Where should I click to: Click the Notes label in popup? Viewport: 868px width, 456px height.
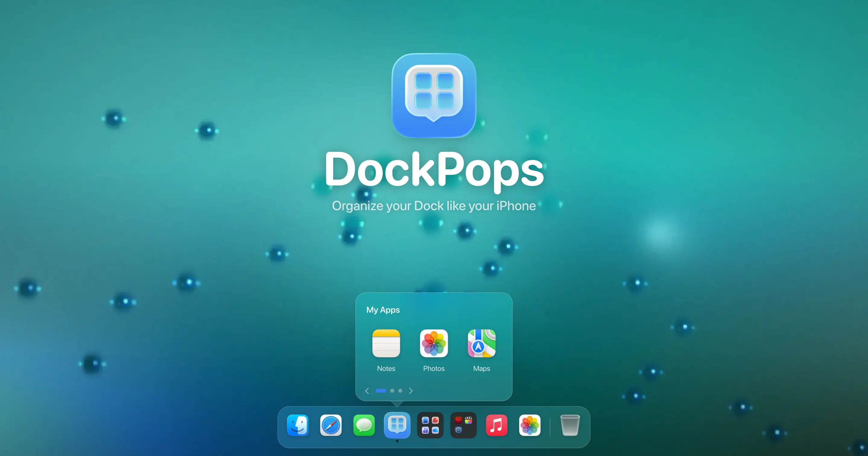coord(386,368)
